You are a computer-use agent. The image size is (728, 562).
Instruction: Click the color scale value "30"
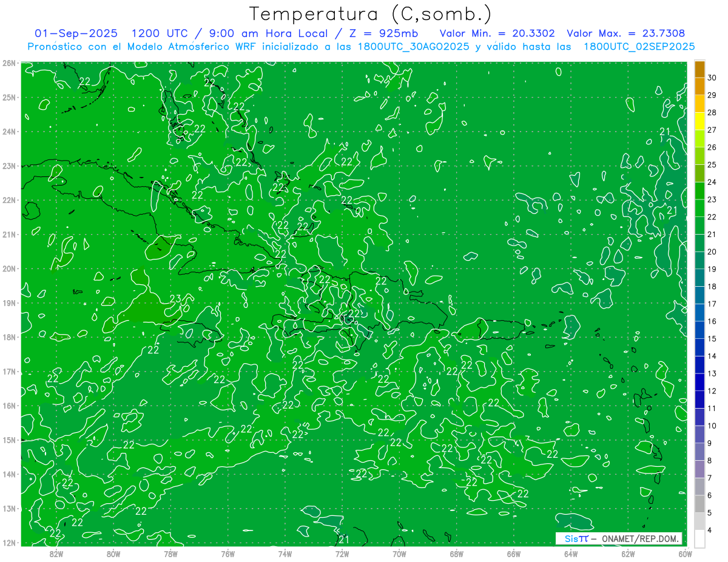coord(712,78)
